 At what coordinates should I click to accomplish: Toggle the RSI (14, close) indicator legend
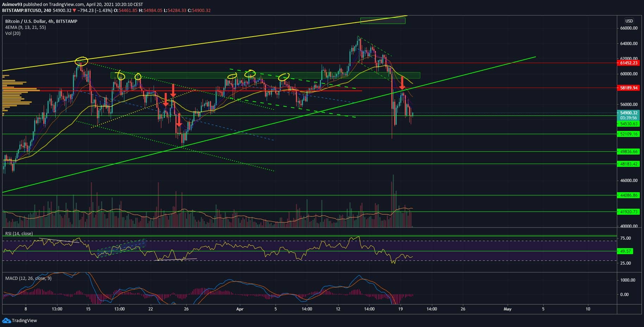[19, 234]
